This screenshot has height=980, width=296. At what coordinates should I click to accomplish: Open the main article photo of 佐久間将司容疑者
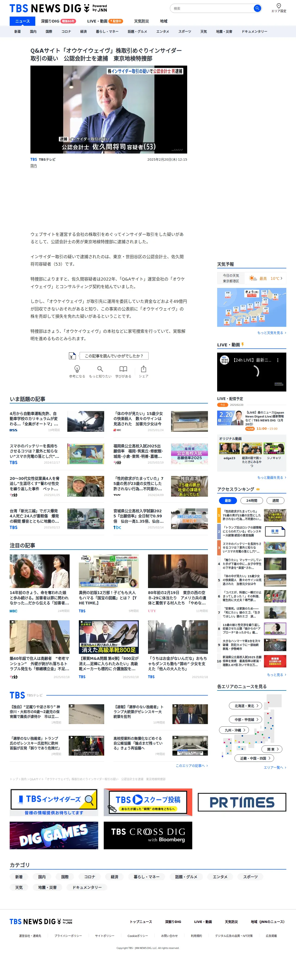[109, 110]
